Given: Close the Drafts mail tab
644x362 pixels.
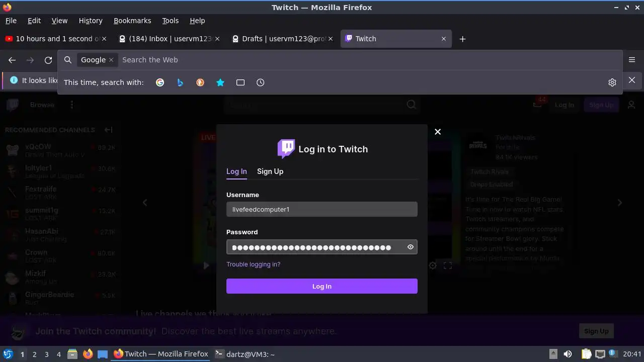Looking at the screenshot, I should [331, 39].
